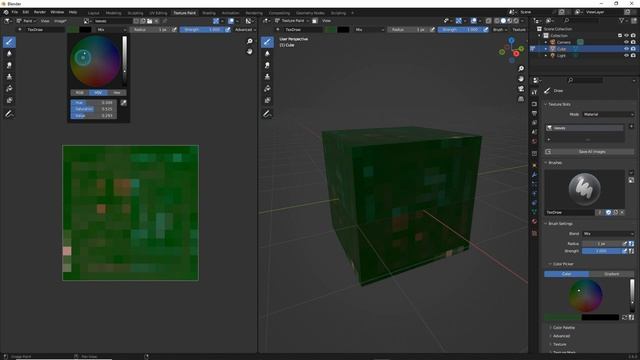Toggle radius pressure in properties Brush Settings
This screenshot has width=640, height=360.
(x=624, y=244)
